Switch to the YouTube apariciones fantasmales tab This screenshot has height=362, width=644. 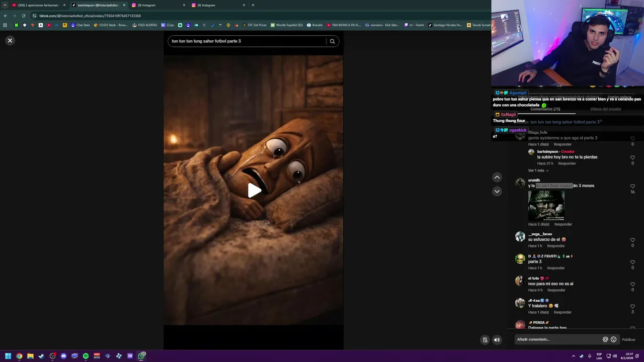click(x=38, y=5)
